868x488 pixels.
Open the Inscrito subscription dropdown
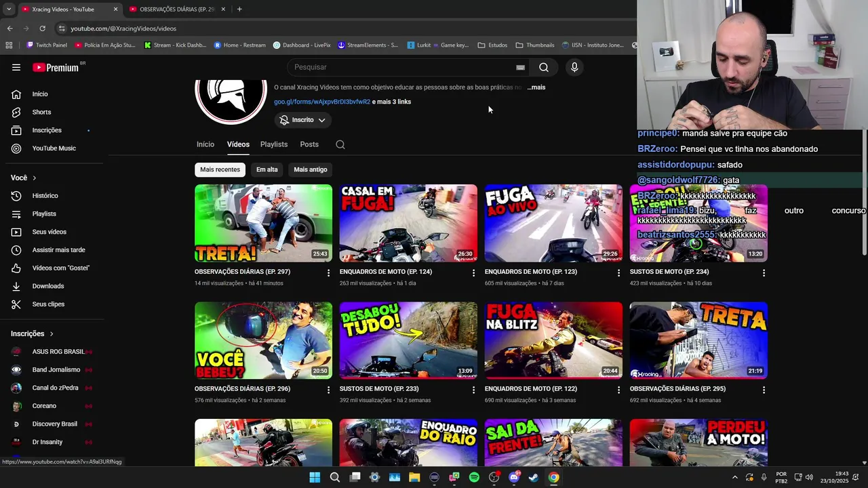click(303, 120)
